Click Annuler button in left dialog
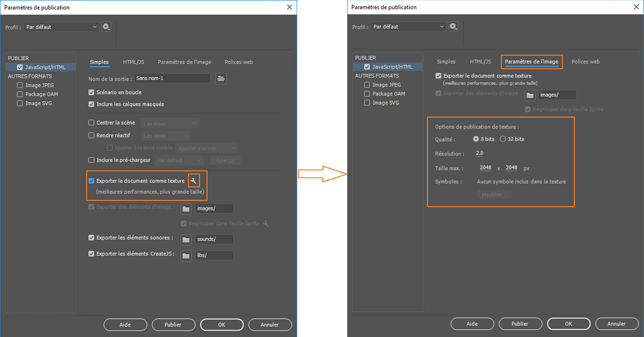Viewport: 644px width, 337px height. (270, 325)
